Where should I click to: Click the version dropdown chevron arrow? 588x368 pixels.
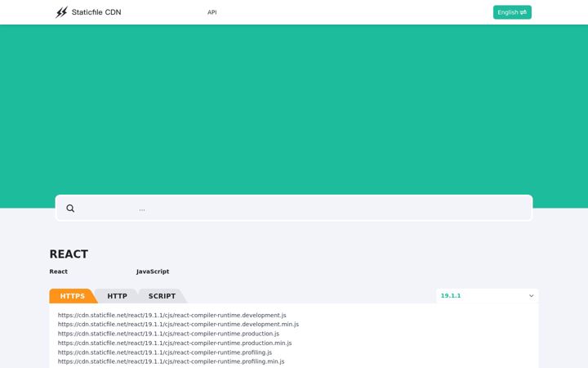[531, 296]
